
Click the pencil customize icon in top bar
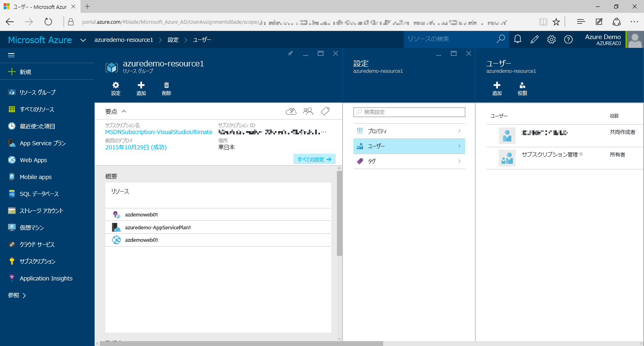(535, 39)
